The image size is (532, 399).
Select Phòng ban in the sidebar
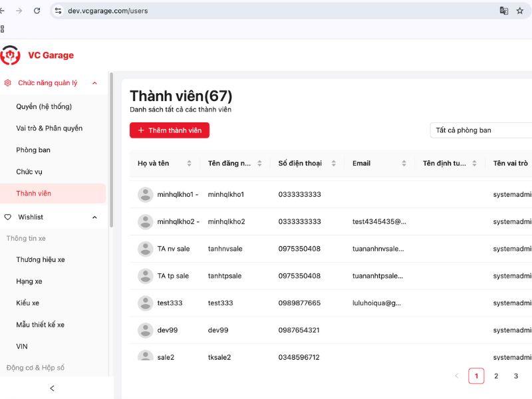[x=33, y=150]
